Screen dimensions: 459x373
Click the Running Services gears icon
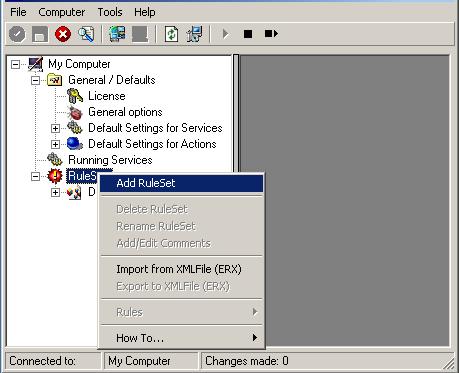pyautogui.click(x=54, y=160)
